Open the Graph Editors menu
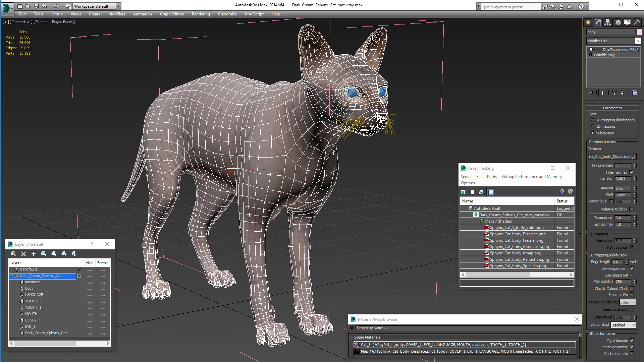The image size is (644, 362). point(172,14)
